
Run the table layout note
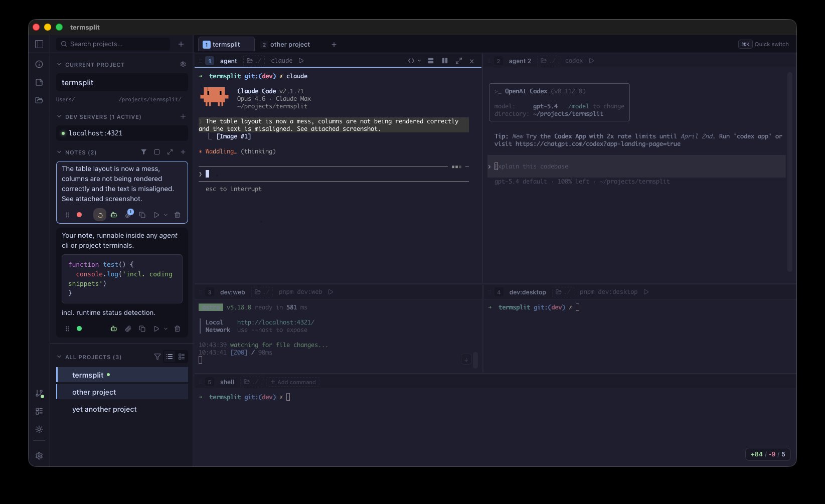[156, 215]
